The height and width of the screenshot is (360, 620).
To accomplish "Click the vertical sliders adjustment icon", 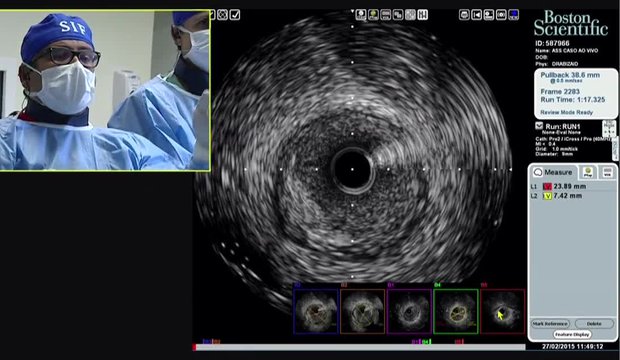I will pos(422,15).
